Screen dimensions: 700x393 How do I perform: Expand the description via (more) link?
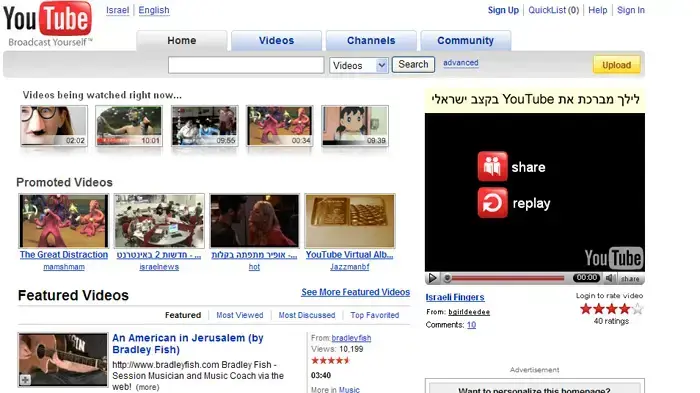point(147,387)
